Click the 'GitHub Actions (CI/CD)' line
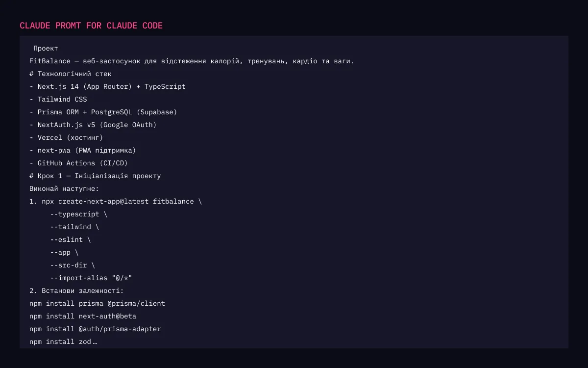 [78, 163]
